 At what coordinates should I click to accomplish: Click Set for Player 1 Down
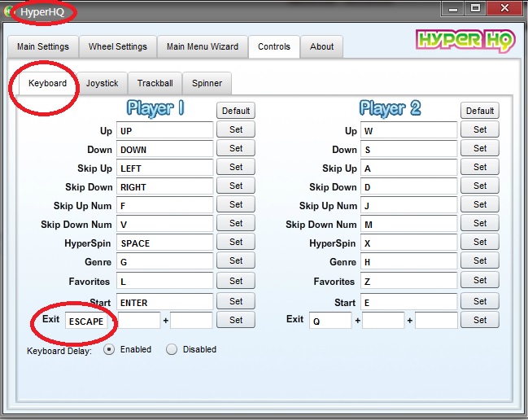tap(236, 148)
